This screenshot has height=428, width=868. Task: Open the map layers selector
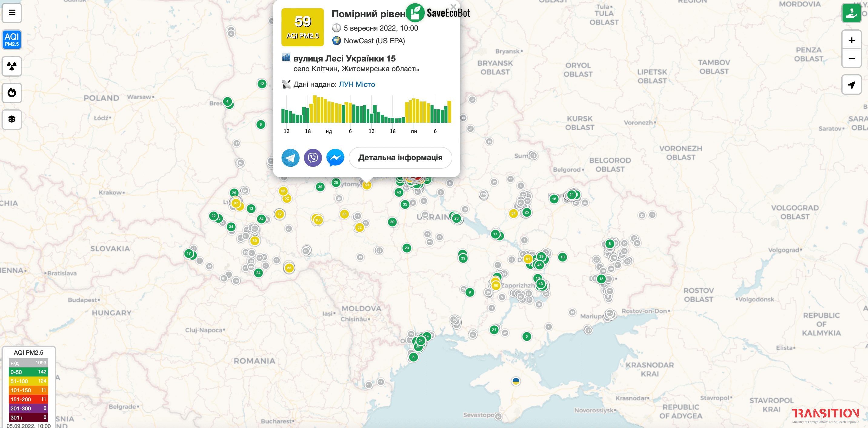[x=12, y=119]
